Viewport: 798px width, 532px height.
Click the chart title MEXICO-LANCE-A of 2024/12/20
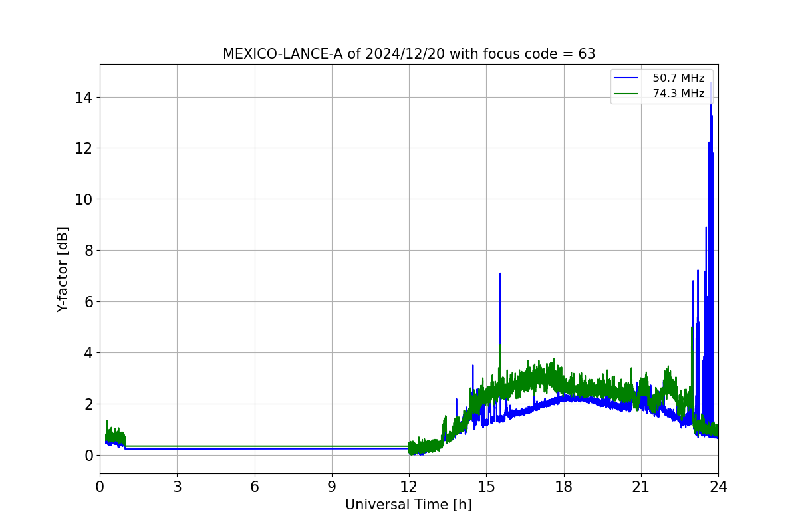tap(409, 54)
